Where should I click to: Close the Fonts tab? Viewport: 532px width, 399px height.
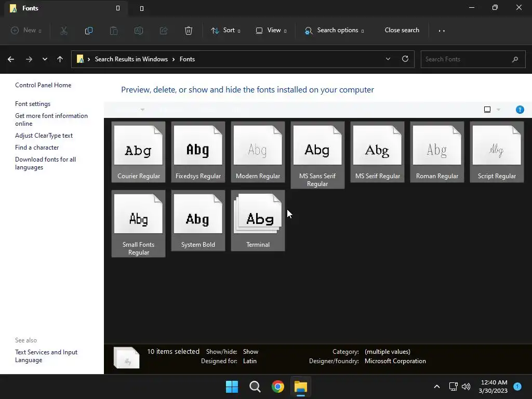(x=118, y=8)
